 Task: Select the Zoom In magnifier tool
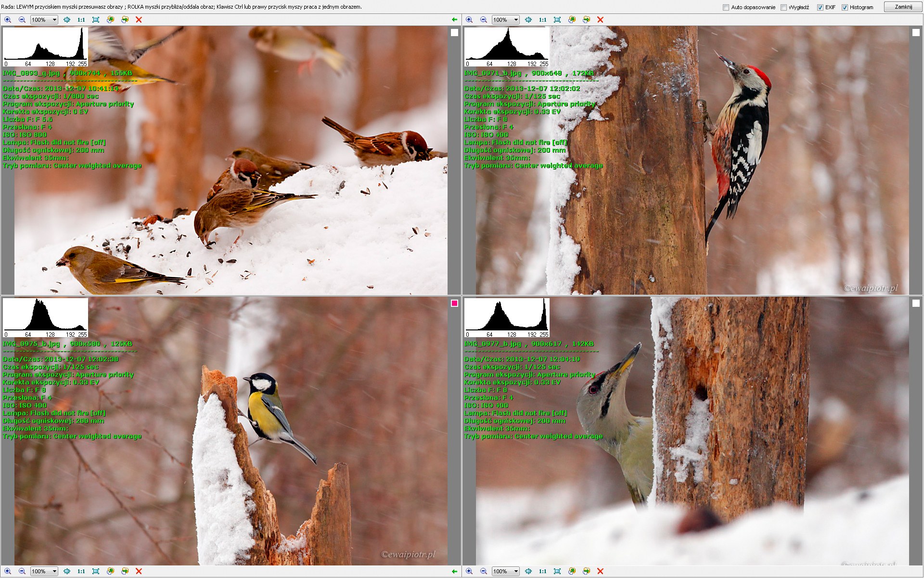(8, 20)
